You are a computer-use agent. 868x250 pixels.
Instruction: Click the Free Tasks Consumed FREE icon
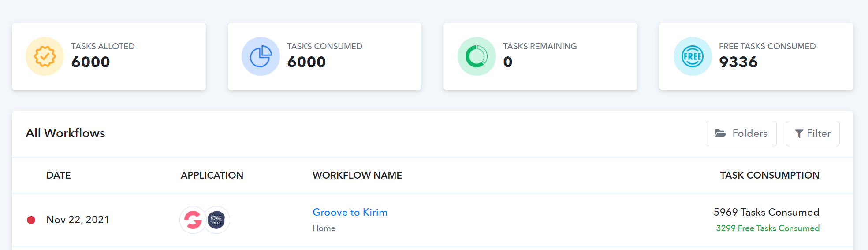pos(693,56)
